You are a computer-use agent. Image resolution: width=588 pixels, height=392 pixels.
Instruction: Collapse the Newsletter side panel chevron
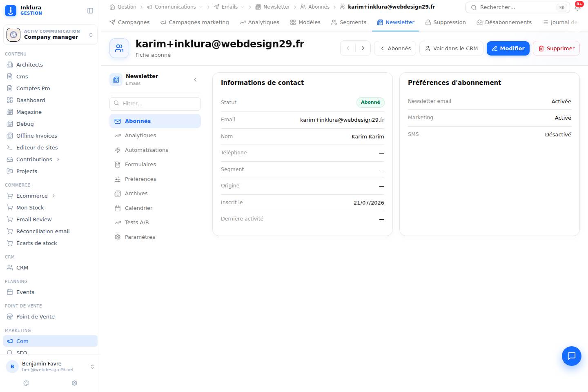pos(195,80)
